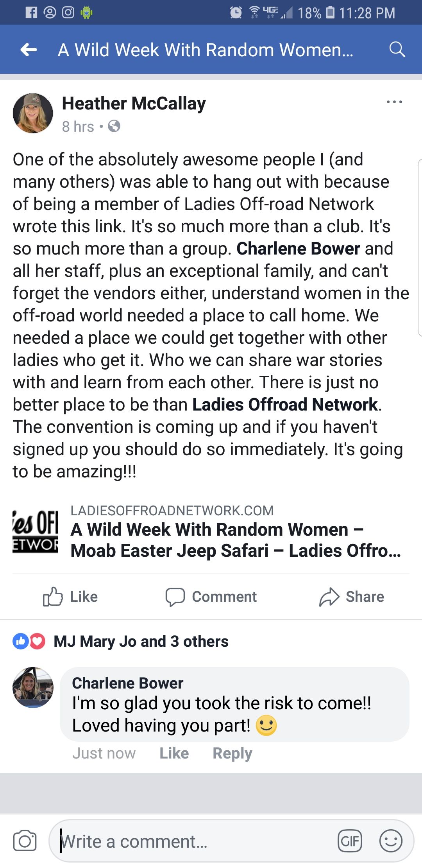Open Charlene Bower's comment avatar

(x=33, y=687)
